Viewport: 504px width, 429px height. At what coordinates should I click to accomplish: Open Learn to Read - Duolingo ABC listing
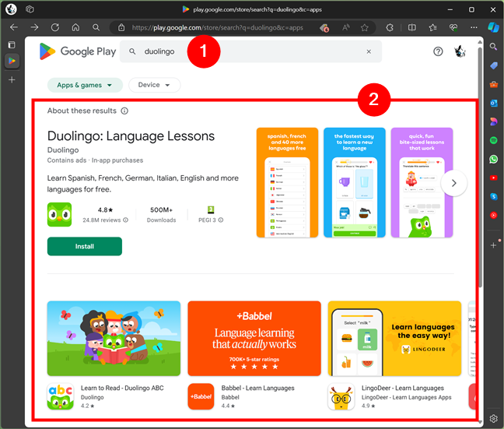(122, 389)
